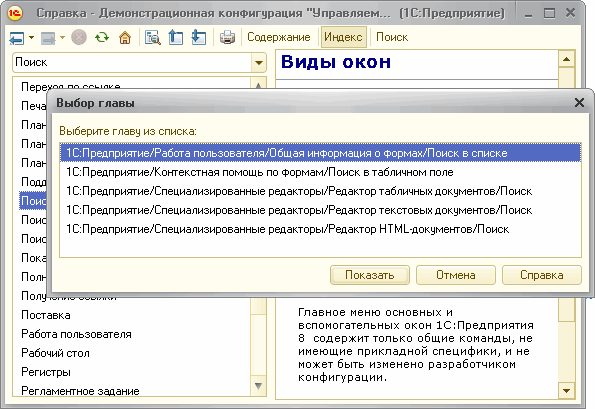Click the Показать button
595x409 pixels.
[370, 275]
